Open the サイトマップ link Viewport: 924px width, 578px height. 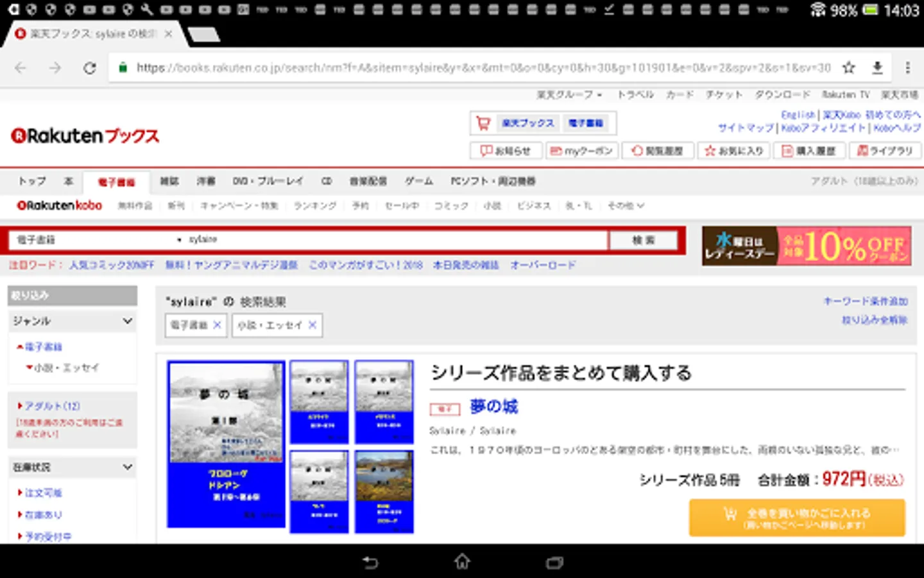[746, 128]
